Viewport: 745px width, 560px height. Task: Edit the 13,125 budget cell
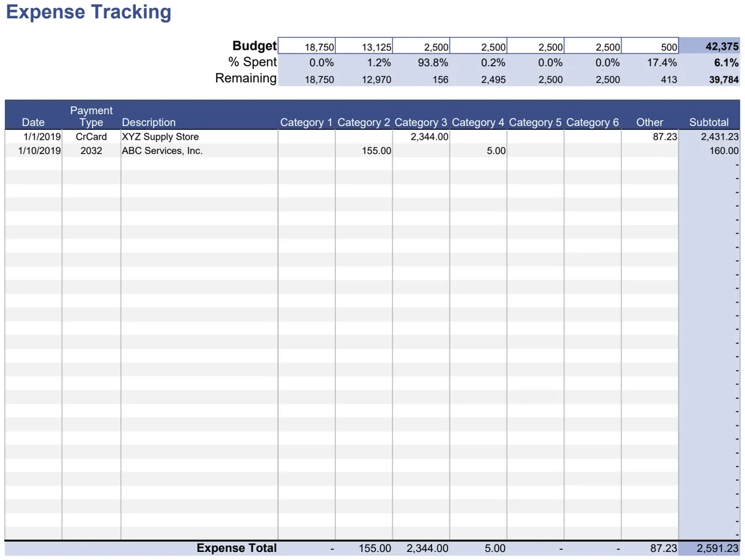364,46
